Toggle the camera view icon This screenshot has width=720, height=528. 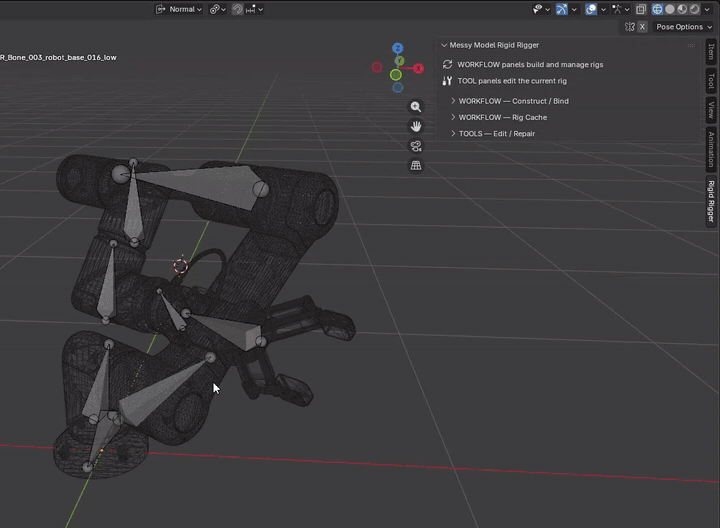(416, 146)
